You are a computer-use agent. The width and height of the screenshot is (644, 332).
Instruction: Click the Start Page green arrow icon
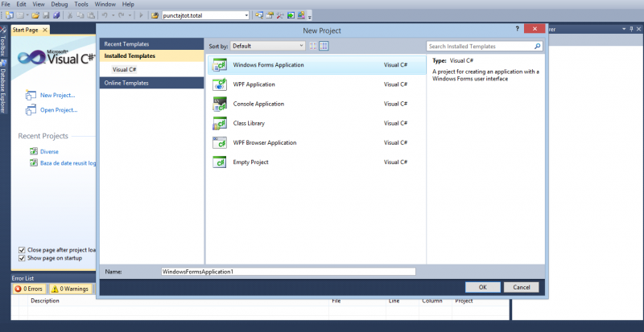[x=291, y=15]
